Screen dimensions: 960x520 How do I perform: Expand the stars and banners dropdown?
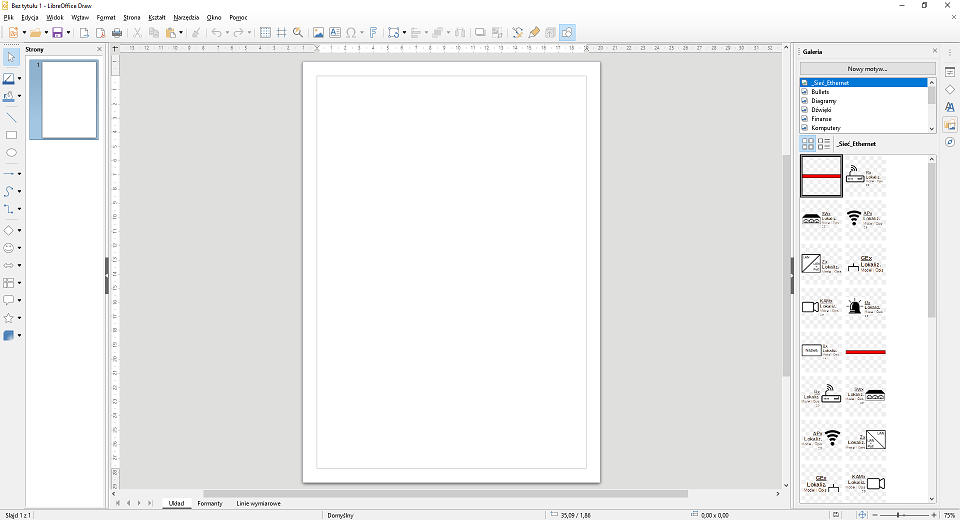(x=20, y=318)
